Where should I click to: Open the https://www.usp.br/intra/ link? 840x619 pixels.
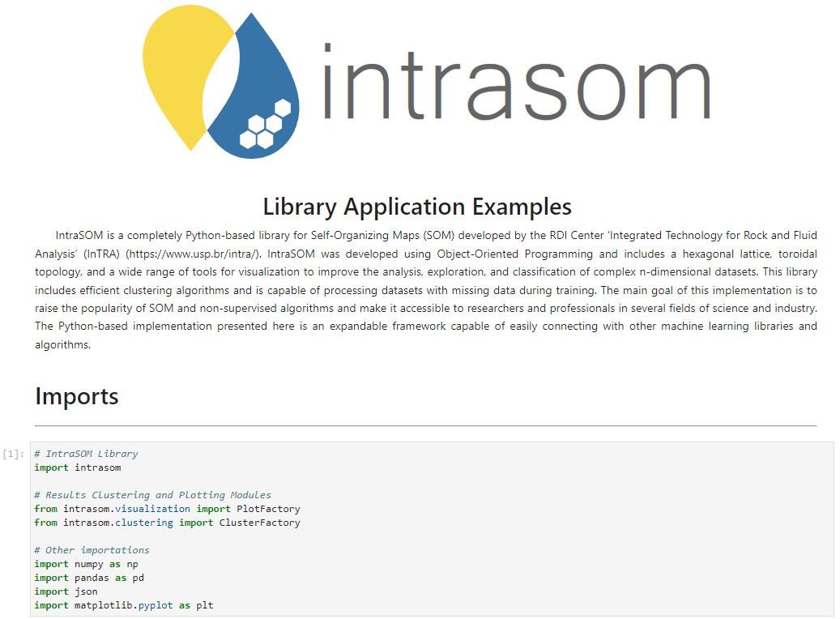(x=193, y=254)
